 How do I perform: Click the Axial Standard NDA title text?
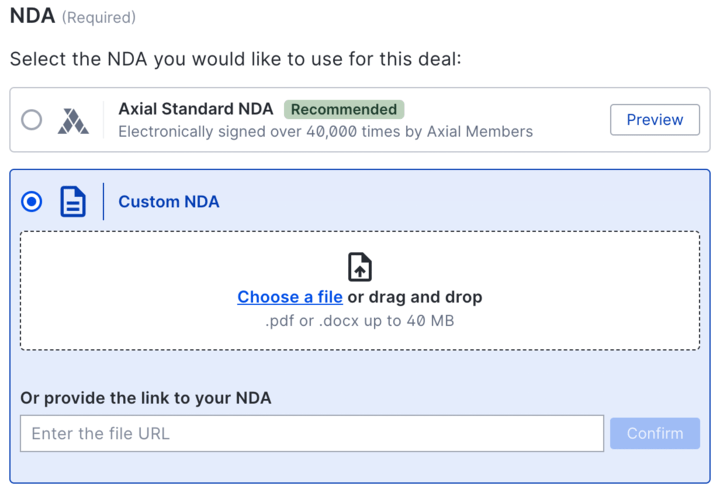[x=195, y=109]
